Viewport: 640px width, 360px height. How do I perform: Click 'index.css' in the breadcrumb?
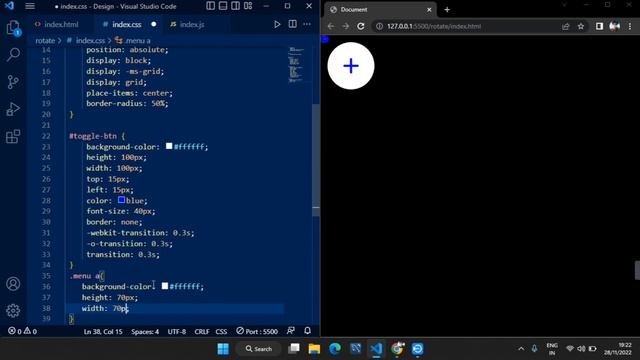coord(90,40)
